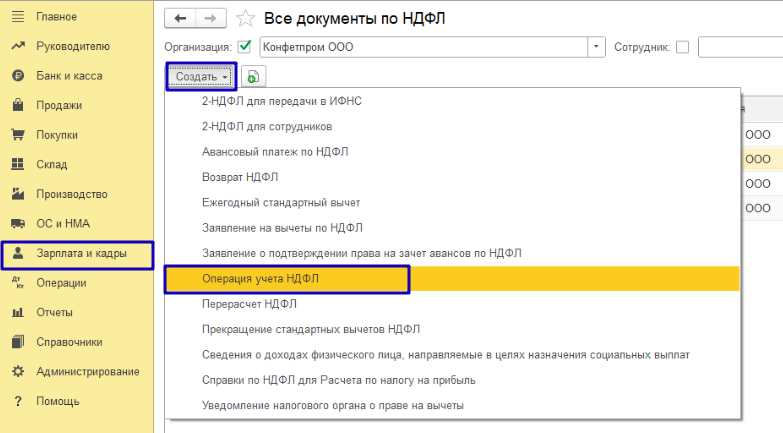Click the green document icon beside Создать
783x433 pixels.
pos(253,77)
